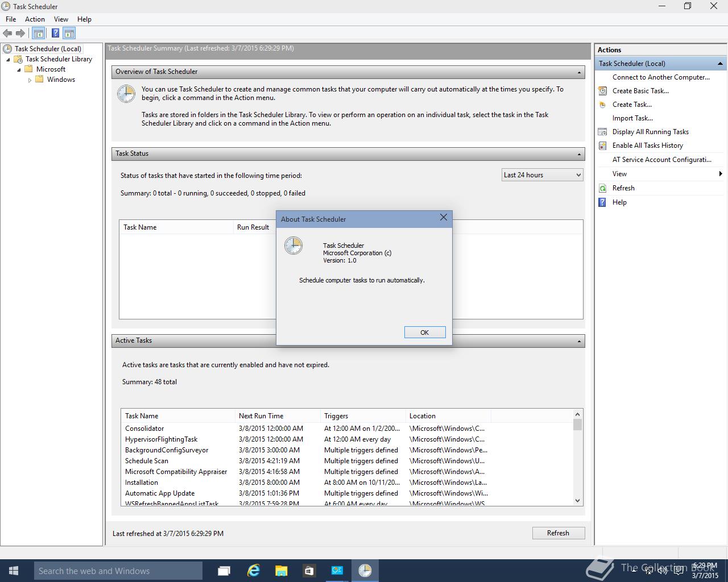Select the Schedule Scan task
Screen dimensions: 728x582
pyautogui.click(x=347, y=461)
